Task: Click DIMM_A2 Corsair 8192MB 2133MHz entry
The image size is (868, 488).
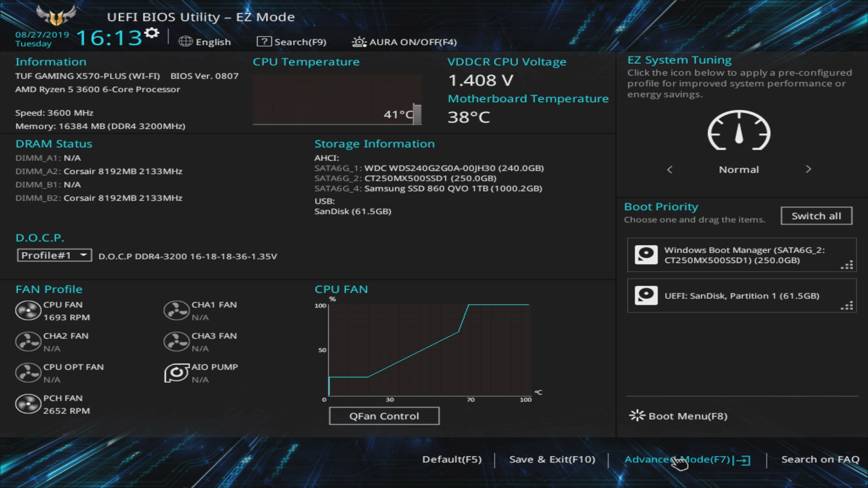Action: pyautogui.click(x=99, y=171)
